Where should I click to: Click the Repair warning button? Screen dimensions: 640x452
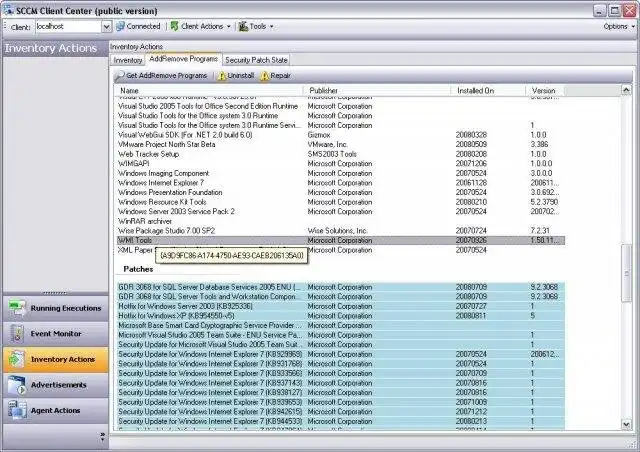pos(276,76)
